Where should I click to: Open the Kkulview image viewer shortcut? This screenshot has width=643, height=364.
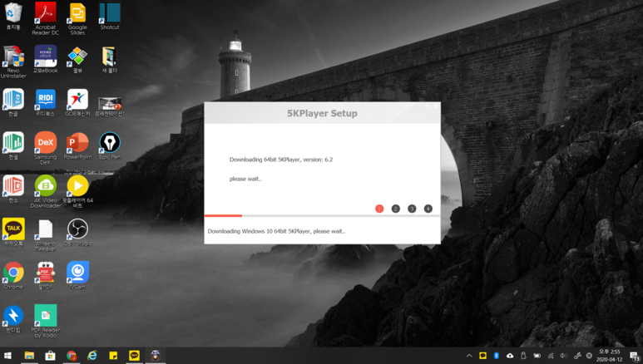77,59
